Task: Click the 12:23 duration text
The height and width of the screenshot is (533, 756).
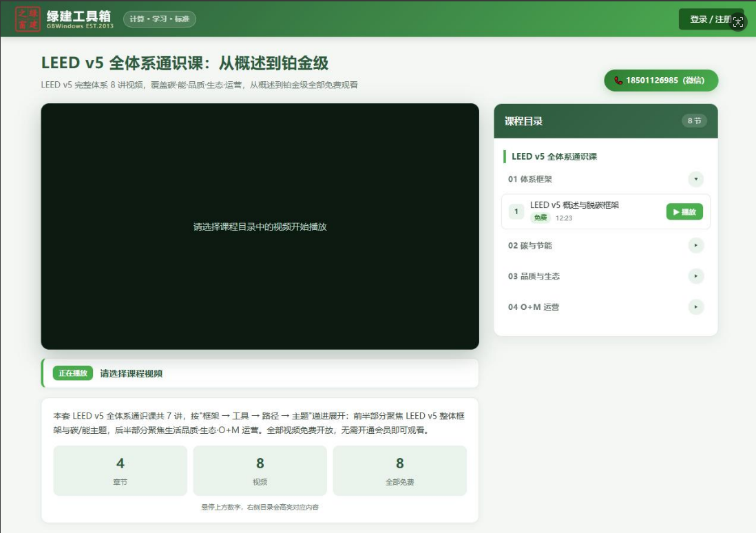Action: [564, 218]
